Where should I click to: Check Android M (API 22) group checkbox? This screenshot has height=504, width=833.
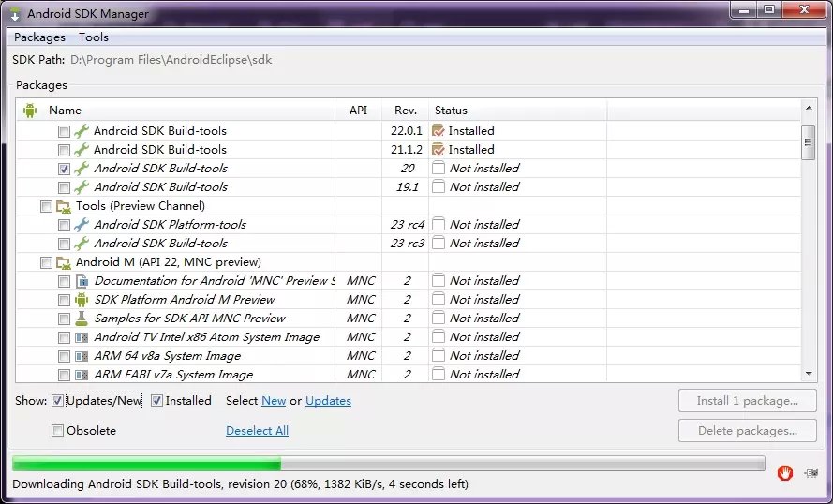(x=46, y=263)
